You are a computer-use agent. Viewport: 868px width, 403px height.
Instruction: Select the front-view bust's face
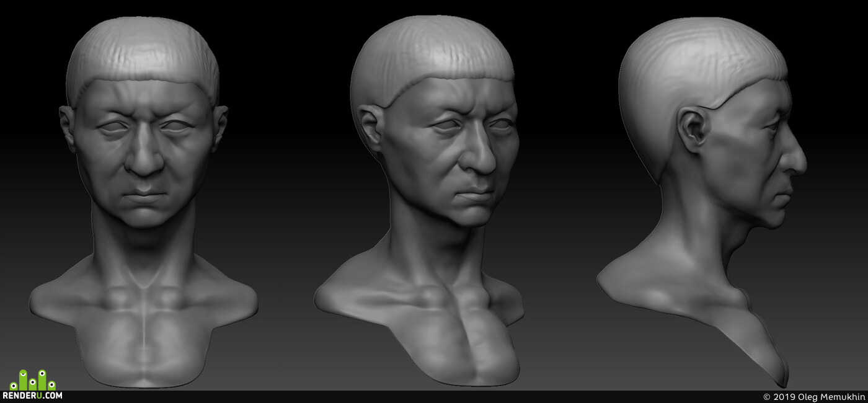point(144,155)
